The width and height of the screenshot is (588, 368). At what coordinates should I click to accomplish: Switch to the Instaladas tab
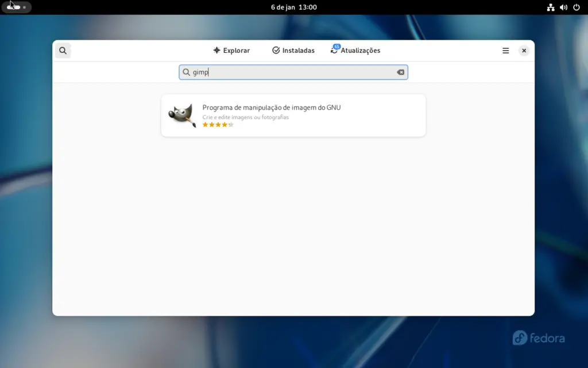(293, 50)
